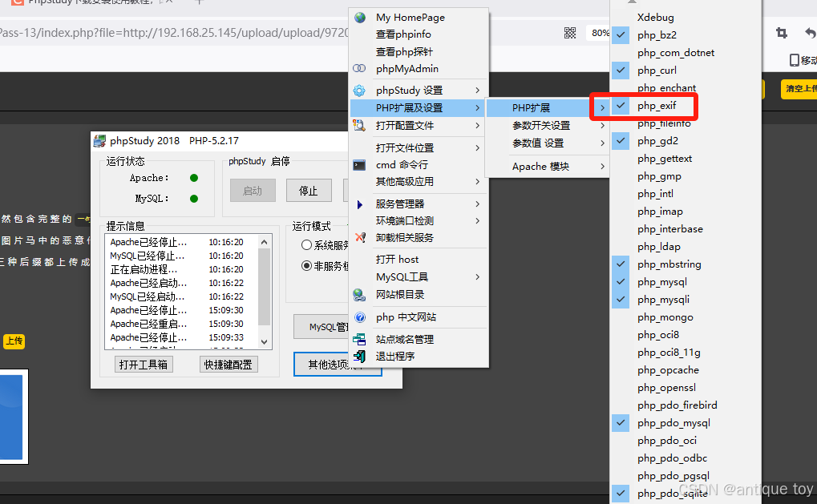Expand the PHP扩展及设置 submenu
The image size is (817, 504).
pyautogui.click(x=419, y=108)
